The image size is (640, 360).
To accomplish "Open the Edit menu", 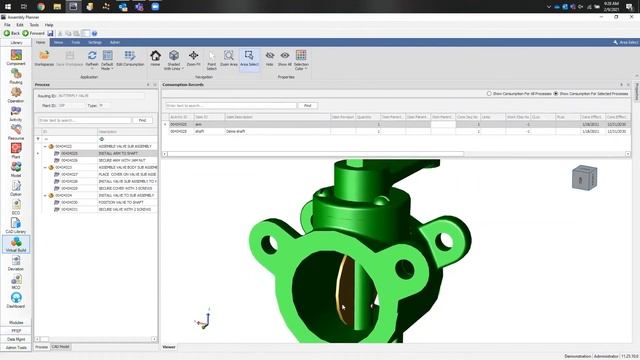I will click(20, 25).
